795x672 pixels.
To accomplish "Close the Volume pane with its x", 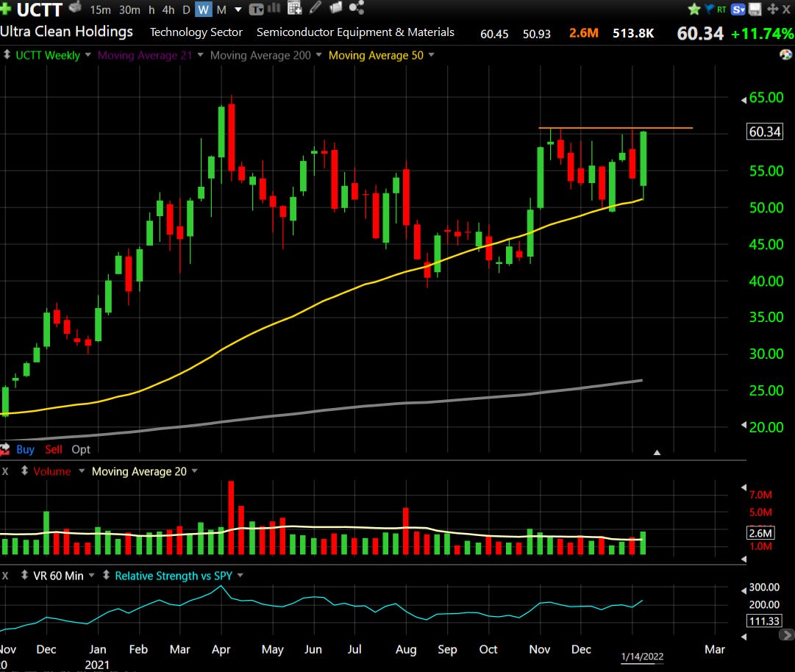I will [5, 471].
